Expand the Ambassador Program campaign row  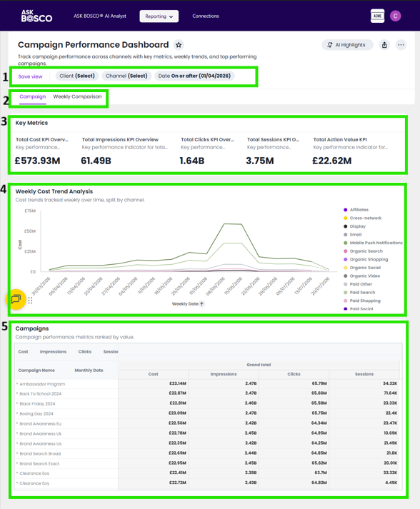point(17,383)
